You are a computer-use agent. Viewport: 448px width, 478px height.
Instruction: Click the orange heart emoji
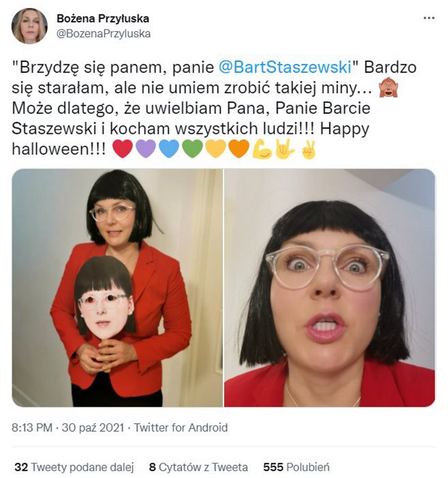tap(239, 149)
